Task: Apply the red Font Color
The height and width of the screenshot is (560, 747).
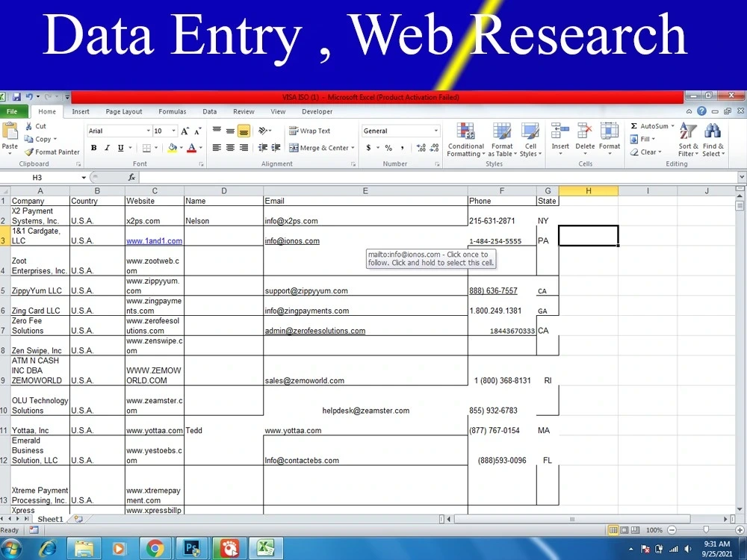Action: [x=191, y=148]
